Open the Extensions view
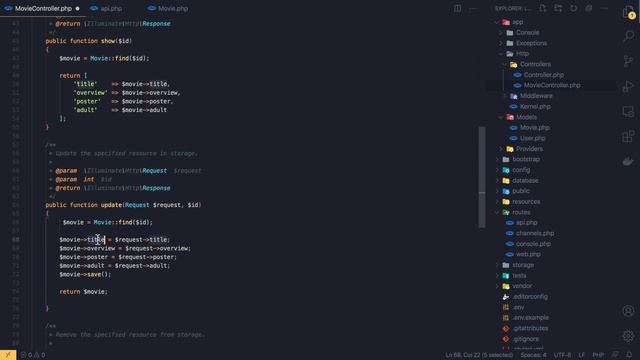Screen dimensions: 640x360 pyautogui.click(x=628, y=136)
